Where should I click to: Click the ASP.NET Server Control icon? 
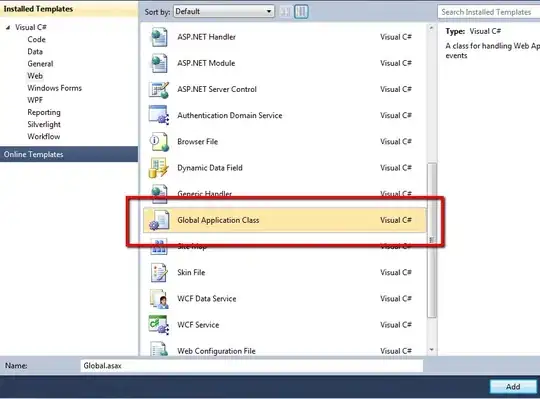[159, 90]
